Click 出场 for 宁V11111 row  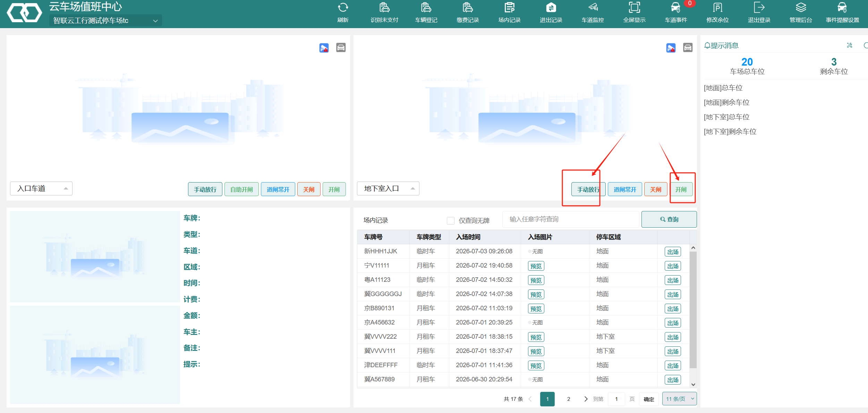pyautogui.click(x=673, y=266)
